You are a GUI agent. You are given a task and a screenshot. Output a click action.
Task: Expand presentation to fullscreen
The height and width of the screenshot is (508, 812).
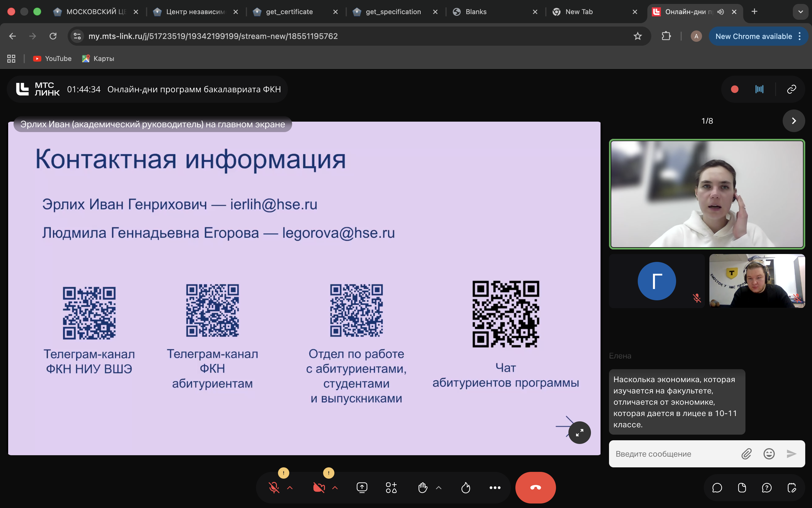[x=579, y=433]
